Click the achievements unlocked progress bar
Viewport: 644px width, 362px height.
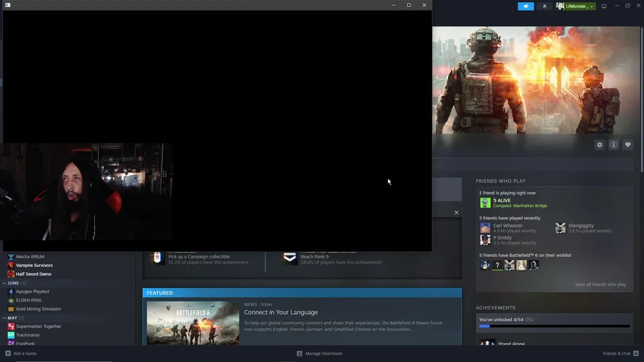554,326
